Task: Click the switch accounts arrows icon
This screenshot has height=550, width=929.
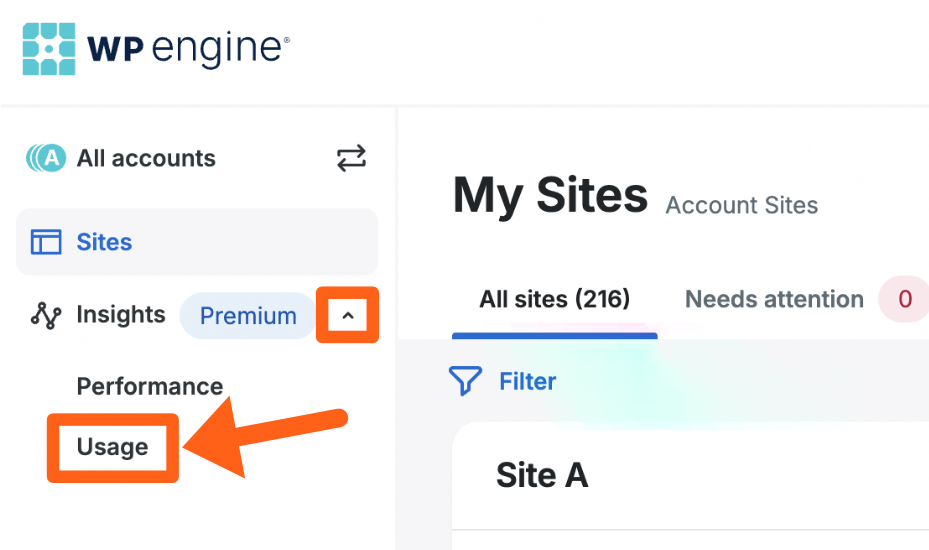Action: (351, 158)
